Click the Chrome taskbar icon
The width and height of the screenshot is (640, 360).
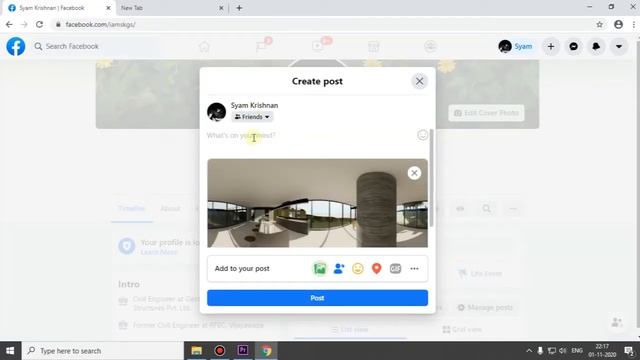click(266, 351)
